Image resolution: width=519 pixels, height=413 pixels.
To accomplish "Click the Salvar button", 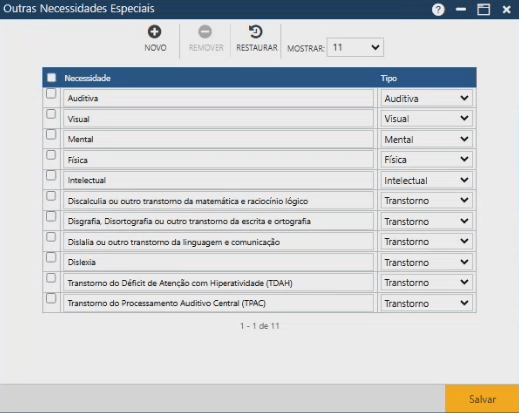I will coord(482,399).
